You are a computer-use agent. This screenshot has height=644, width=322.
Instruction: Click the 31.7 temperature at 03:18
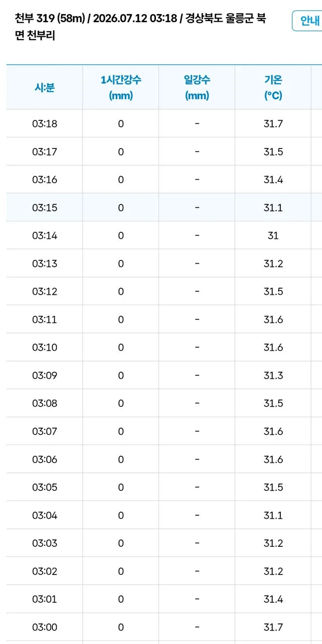tap(273, 124)
